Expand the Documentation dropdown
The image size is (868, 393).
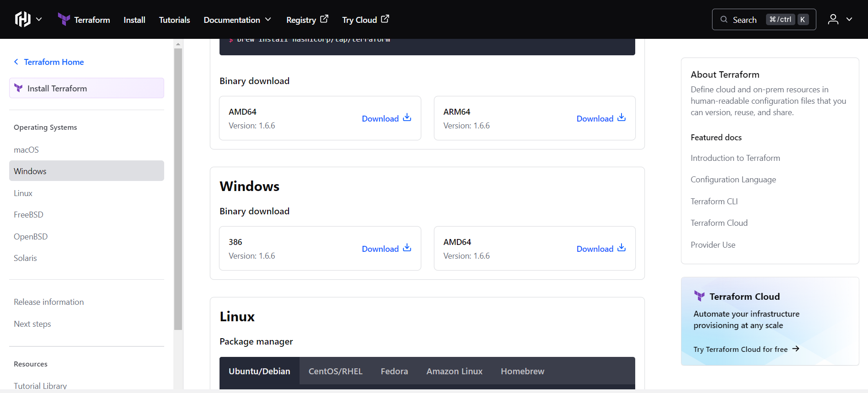237,20
